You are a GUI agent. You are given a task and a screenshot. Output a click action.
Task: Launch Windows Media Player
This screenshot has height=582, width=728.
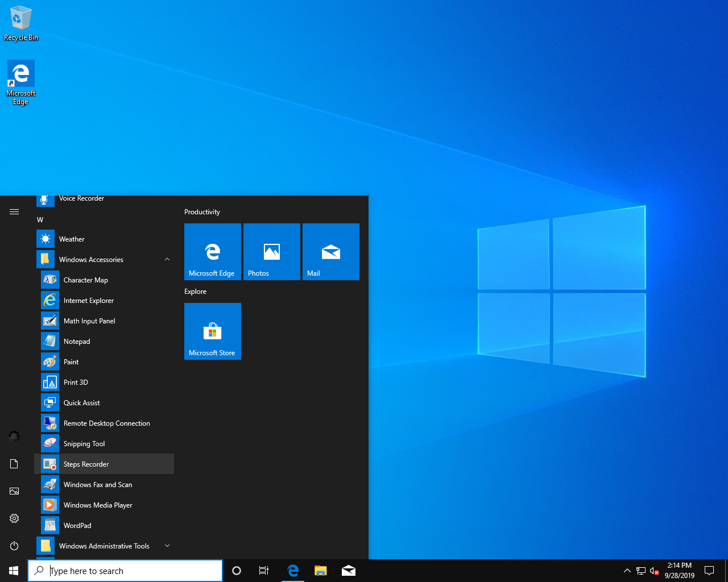[x=104, y=505]
